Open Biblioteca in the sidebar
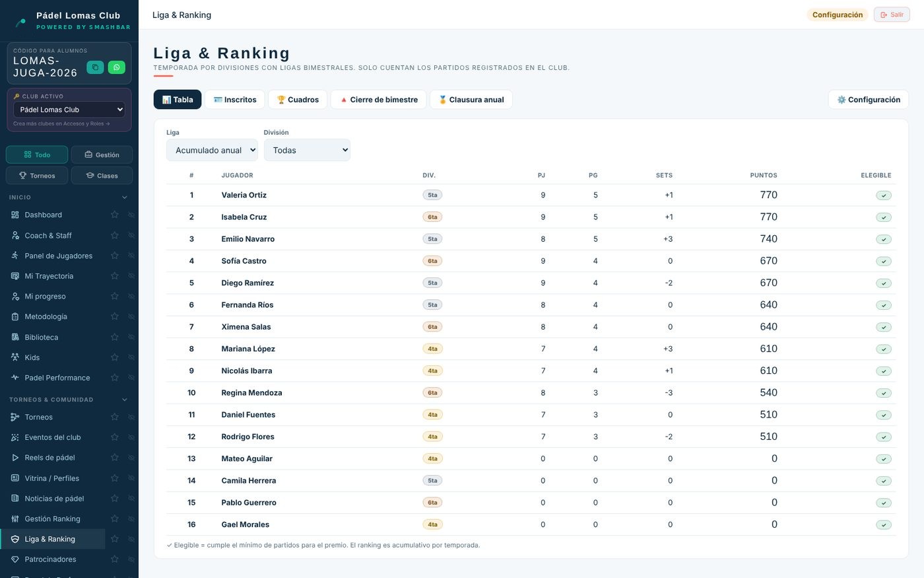 coord(53,337)
